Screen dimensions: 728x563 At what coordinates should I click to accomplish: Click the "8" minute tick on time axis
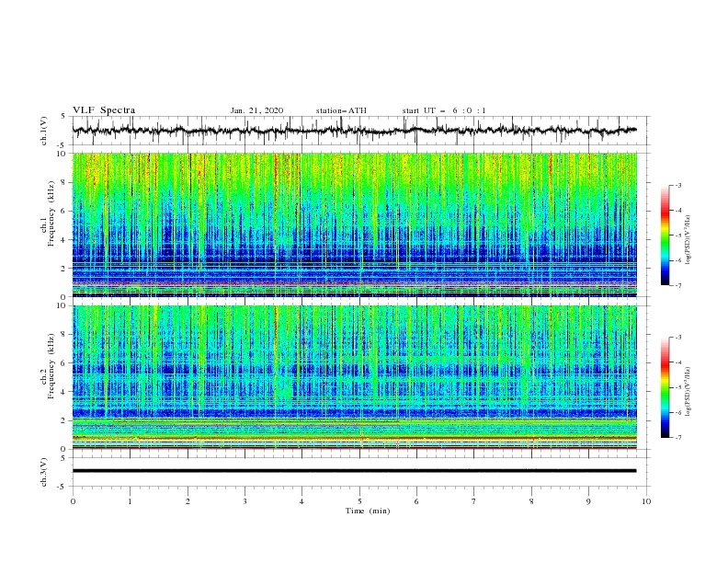tap(531, 501)
